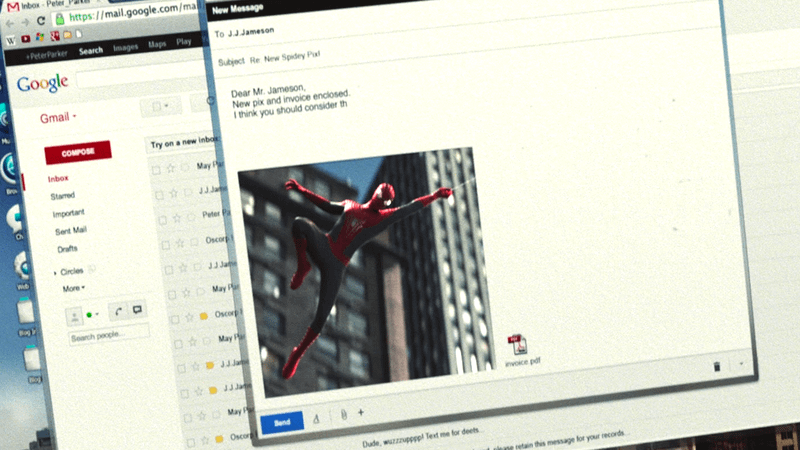The height and width of the screenshot is (450, 800).
Task: Reload the Gmail page
Action: 41,21
